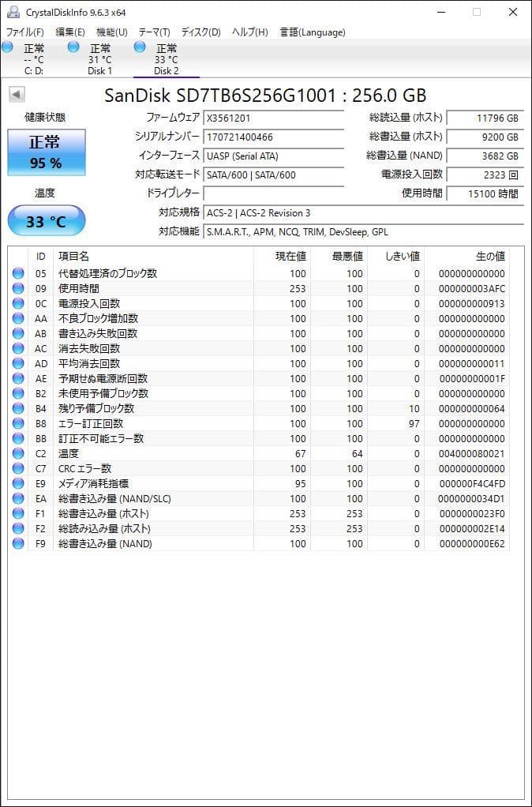Click the interface field UASP (Serial ATA)
The image size is (532, 807).
pyautogui.click(x=274, y=156)
